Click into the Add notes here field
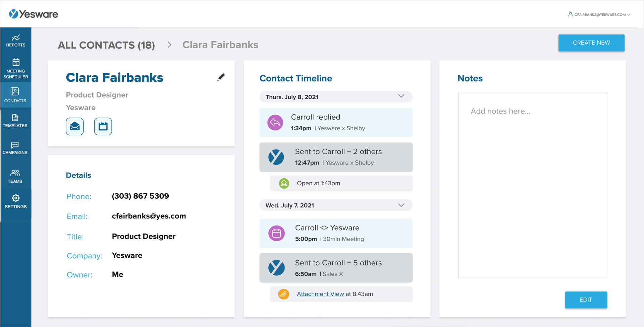The width and height of the screenshot is (644, 327). coord(533,186)
